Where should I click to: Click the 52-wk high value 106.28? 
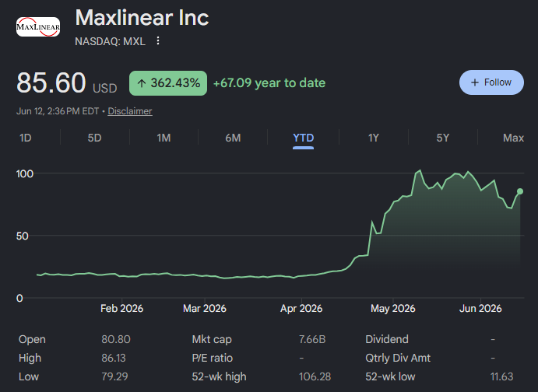point(315,376)
